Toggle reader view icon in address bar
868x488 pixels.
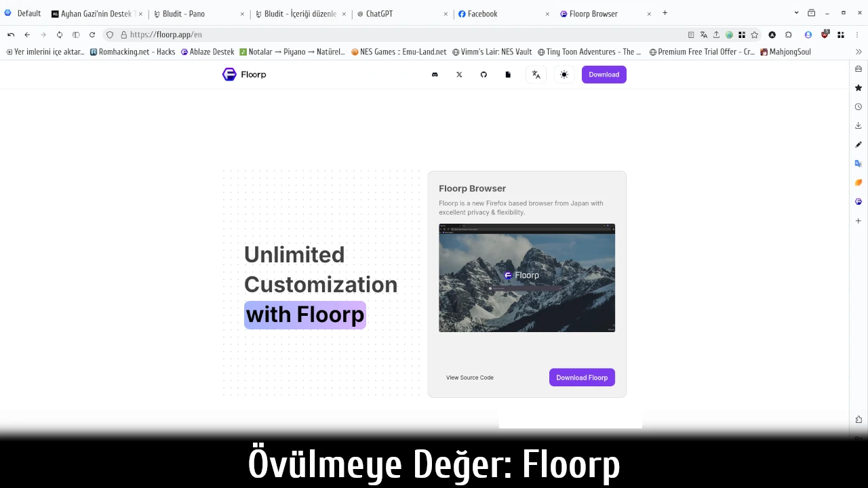tap(691, 35)
